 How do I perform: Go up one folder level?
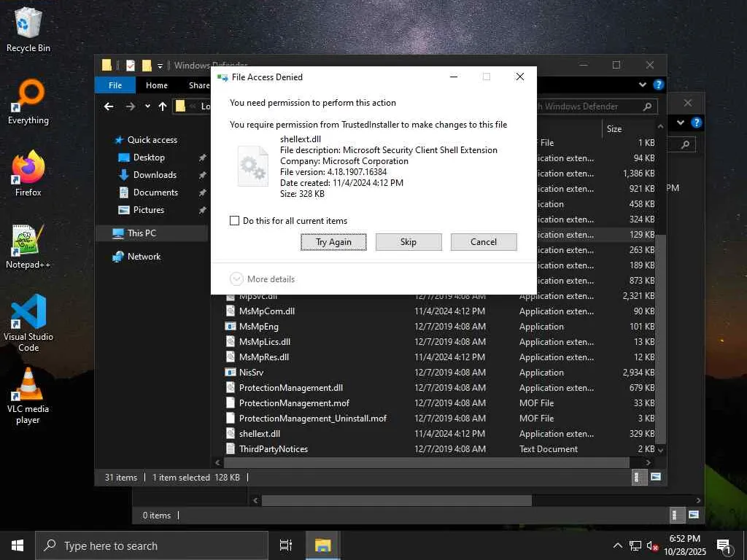click(x=163, y=106)
